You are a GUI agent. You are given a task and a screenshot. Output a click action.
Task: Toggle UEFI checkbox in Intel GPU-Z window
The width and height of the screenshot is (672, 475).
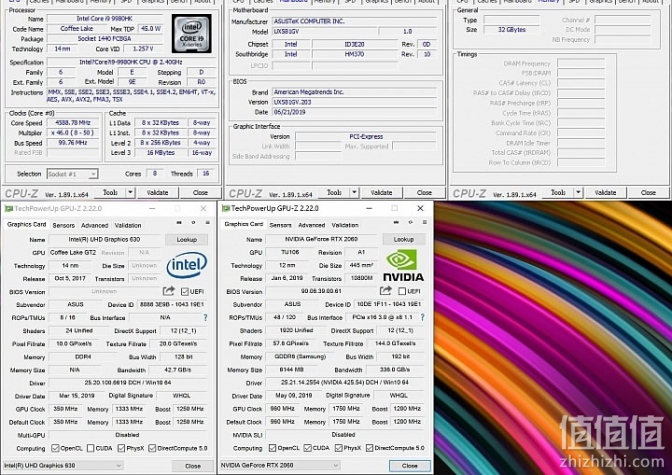click(x=185, y=292)
